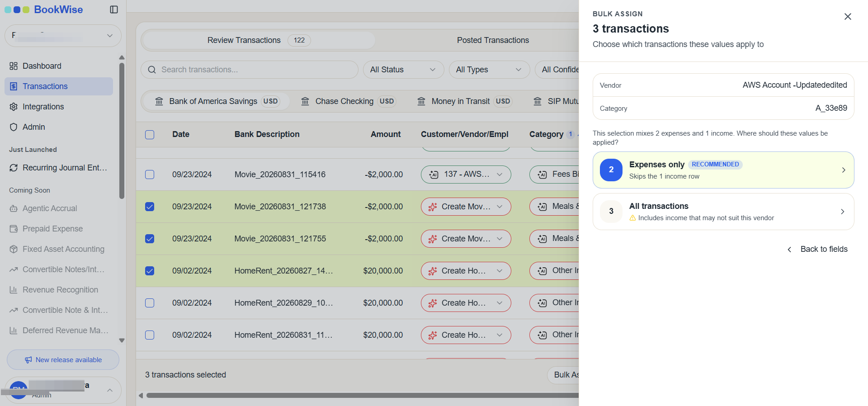Image resolution: width=868 pixels, height=406 pixels.
Task: Click AI icon on Other pill for HomeRent_20260827
Action: pyautogui.click(x=542, y=271)
